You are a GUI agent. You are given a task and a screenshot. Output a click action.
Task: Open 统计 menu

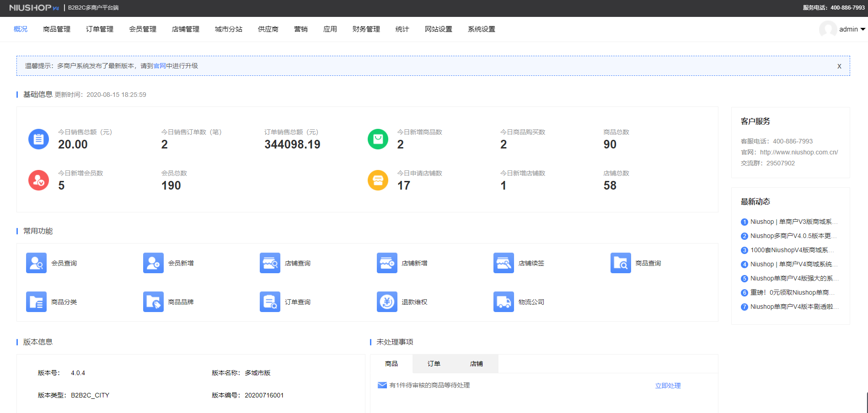coord(402,29)
